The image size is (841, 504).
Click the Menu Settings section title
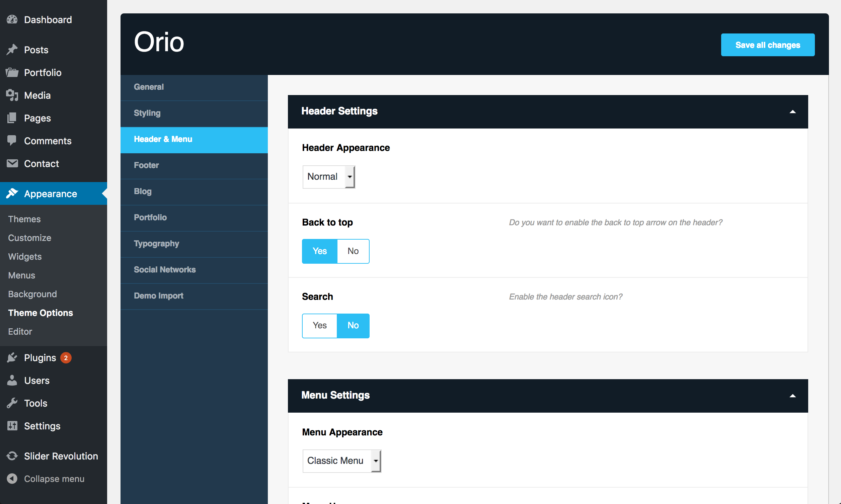[335, 395]
